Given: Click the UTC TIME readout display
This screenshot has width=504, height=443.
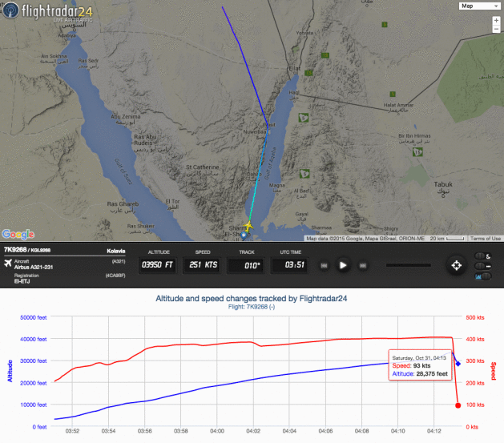Looking at the screenshot, I should click(x=293, y=264).
